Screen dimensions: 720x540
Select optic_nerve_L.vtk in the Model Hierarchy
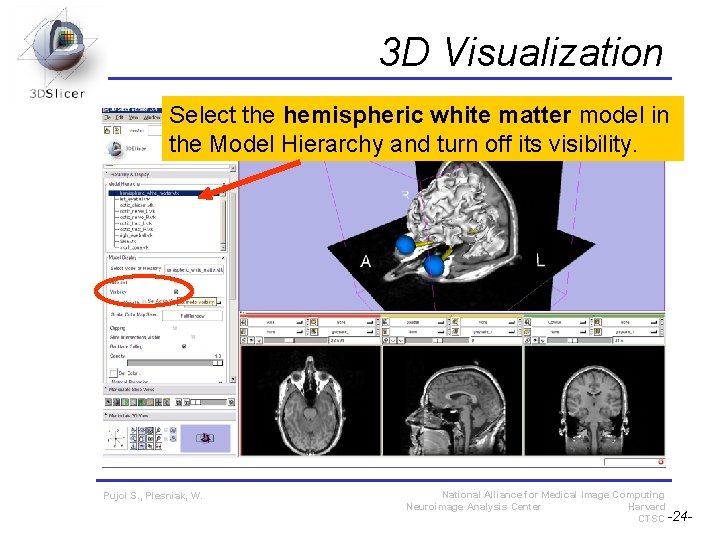pyautogui.click(x=137, y=211)
